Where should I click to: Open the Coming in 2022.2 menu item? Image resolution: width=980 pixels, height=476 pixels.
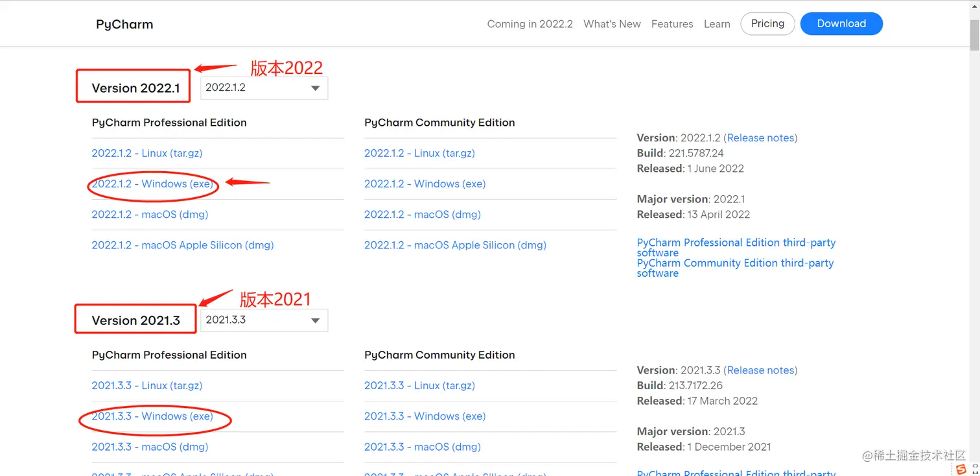(530, 24)
